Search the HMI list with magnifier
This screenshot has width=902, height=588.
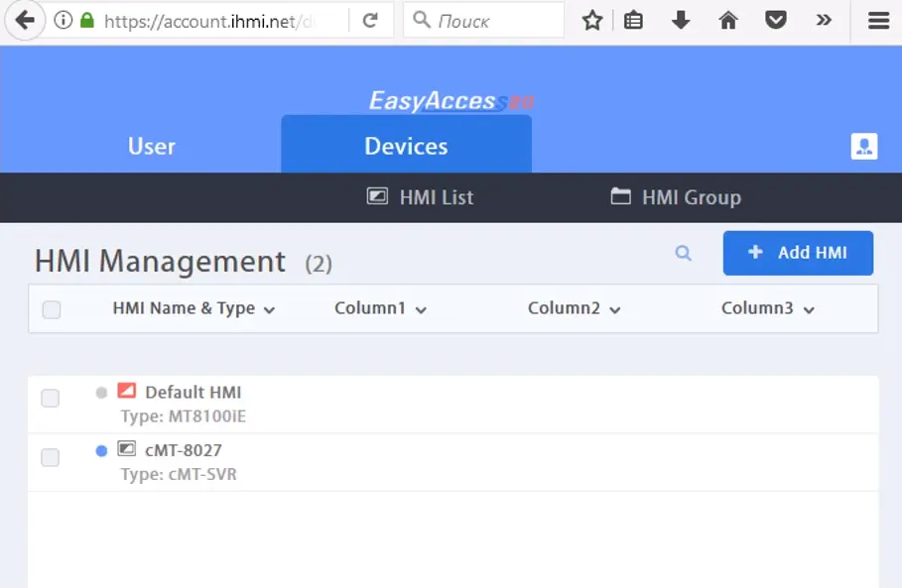click(x=683, y=253)
